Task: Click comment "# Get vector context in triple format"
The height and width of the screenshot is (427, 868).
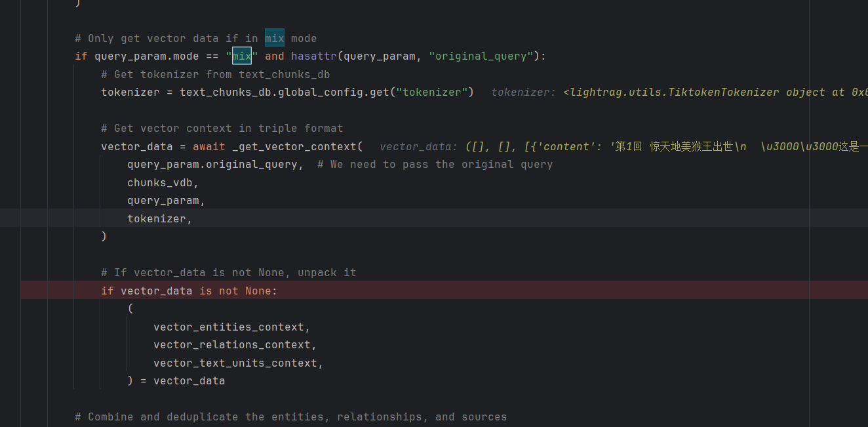Action: [x=222, y=129]
